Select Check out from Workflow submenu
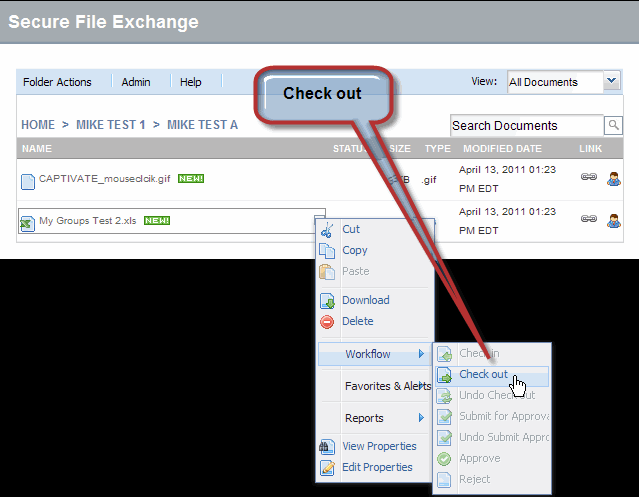 (484, 375)
